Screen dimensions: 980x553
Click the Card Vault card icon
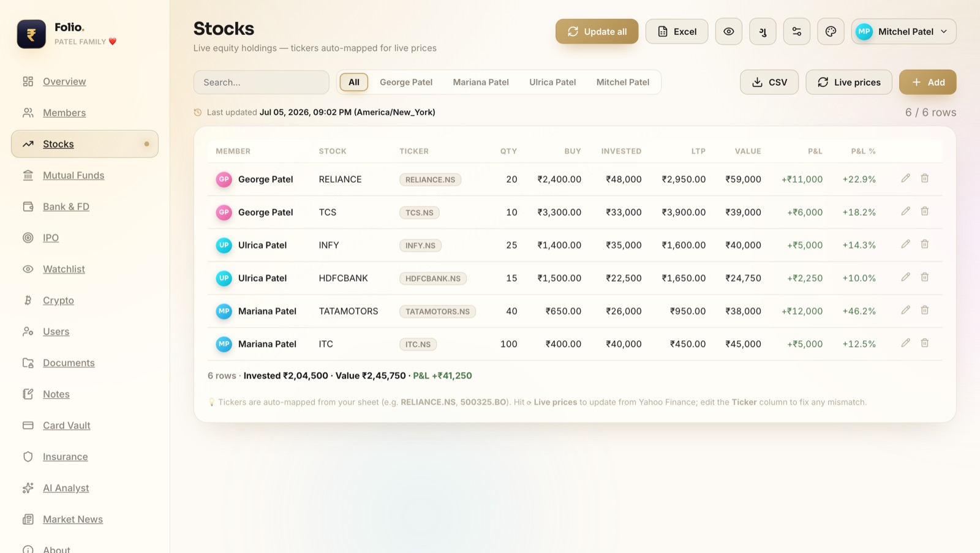pyautogui.click(x=28, y=425)
